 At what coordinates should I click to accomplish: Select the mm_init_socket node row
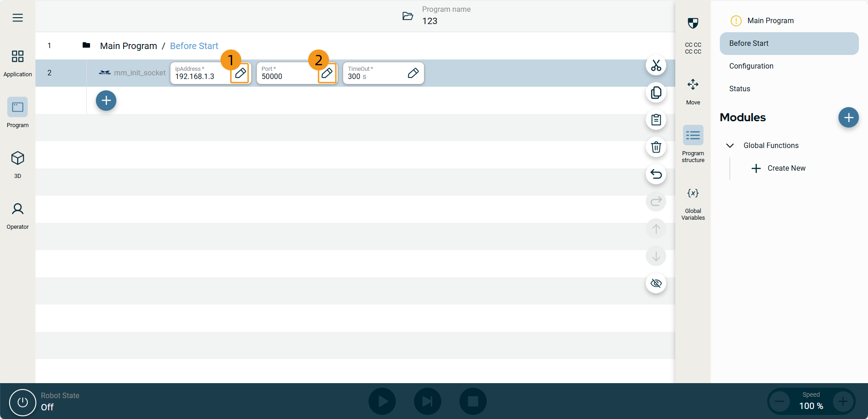[355, 73]
